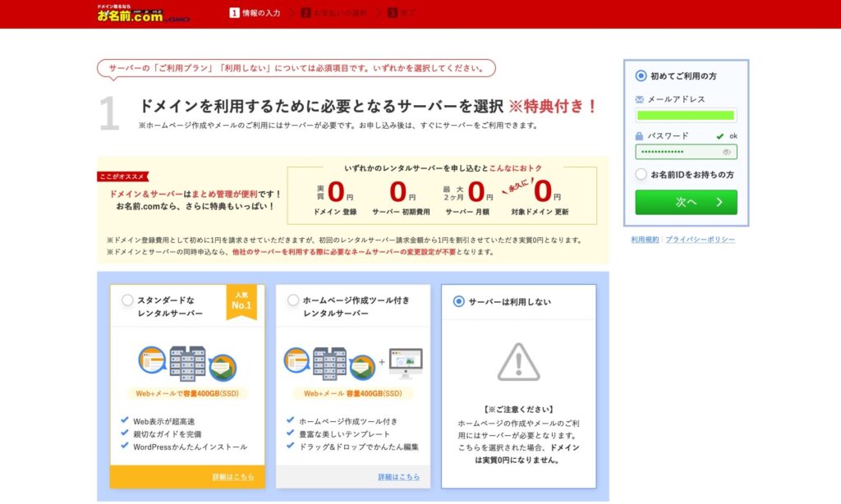Click the メールアドレス input field
This screenshot has width=841, height=504.
click(x=686, y=115)
